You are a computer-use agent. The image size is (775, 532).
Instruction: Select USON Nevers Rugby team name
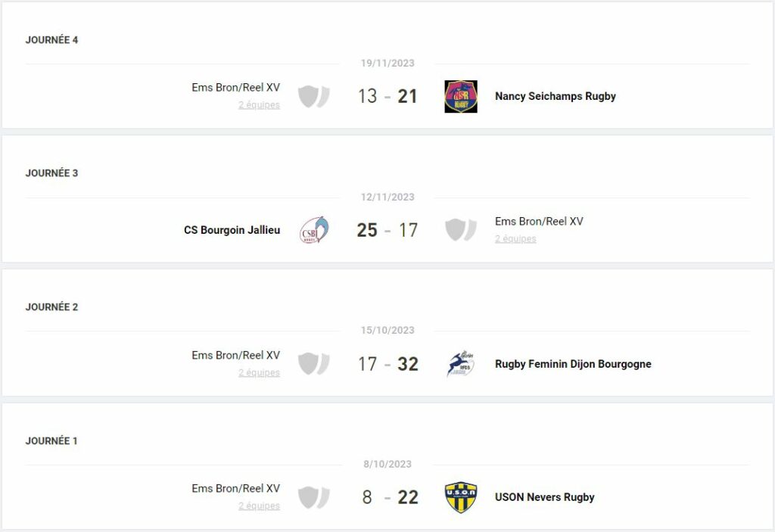click(545, 497)
